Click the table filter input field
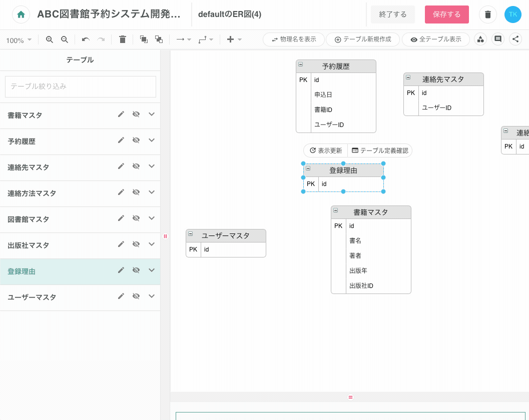The image size is (529, 420). coord(80,86)
